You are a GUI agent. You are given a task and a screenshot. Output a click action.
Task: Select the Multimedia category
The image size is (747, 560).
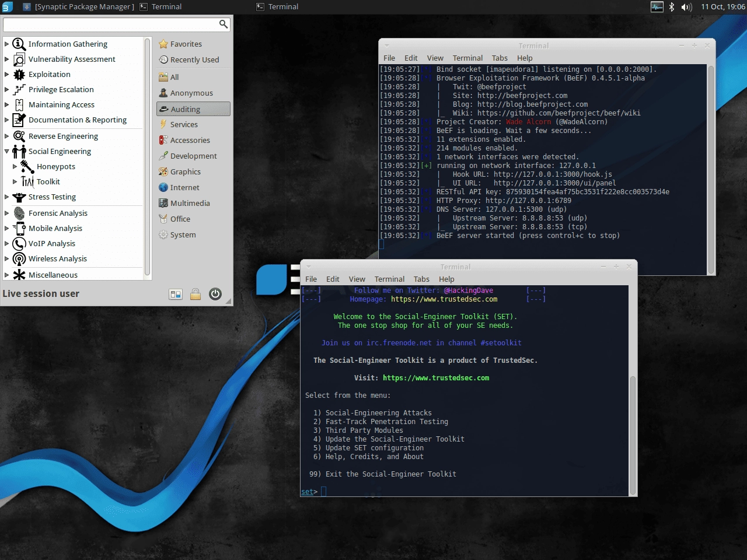[194, 203]
